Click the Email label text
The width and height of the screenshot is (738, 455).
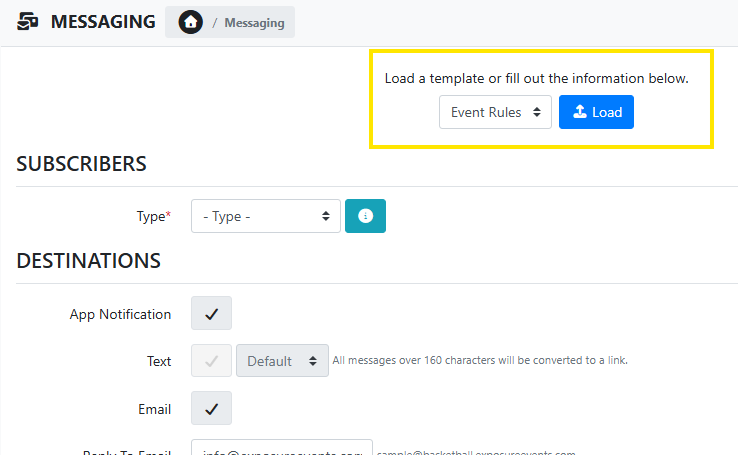coord(153,409)
